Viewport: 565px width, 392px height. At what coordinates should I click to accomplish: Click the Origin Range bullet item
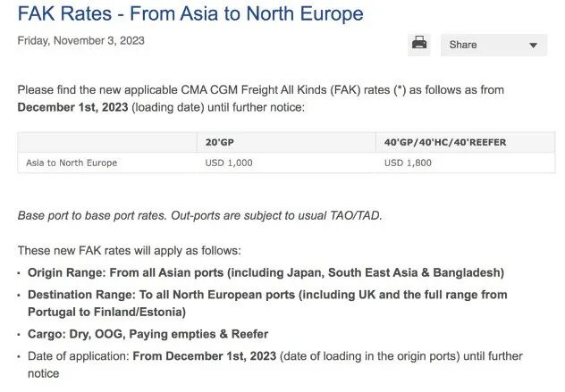pos(266,272)
